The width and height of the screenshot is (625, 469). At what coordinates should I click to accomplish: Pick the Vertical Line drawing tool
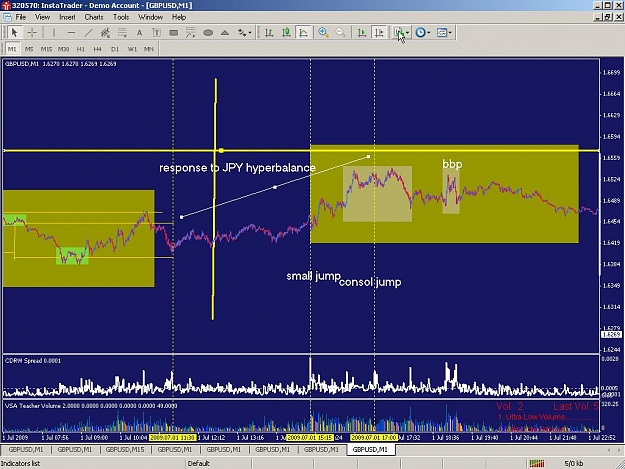click(x=54, y=33)
